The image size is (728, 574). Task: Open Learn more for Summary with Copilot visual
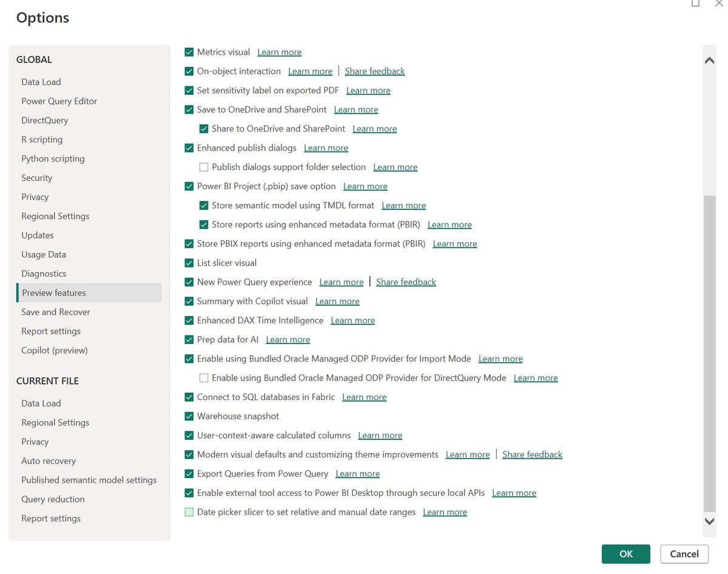click(337, 301)
